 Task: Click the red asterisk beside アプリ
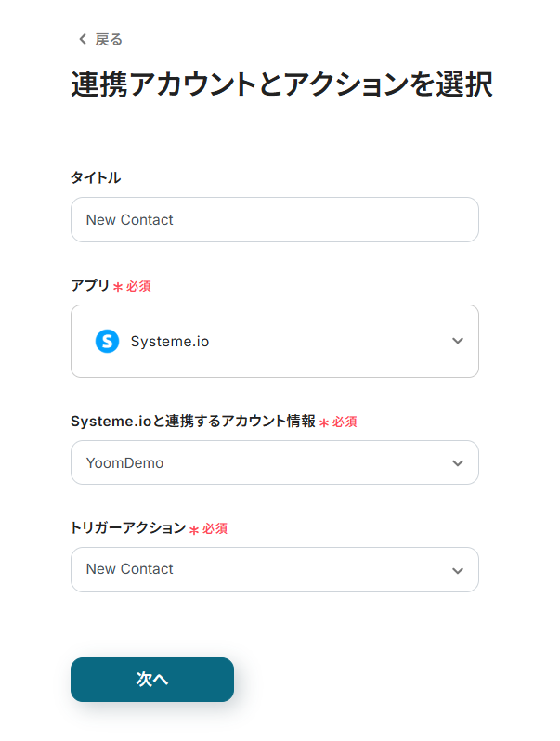pos(118,287)
